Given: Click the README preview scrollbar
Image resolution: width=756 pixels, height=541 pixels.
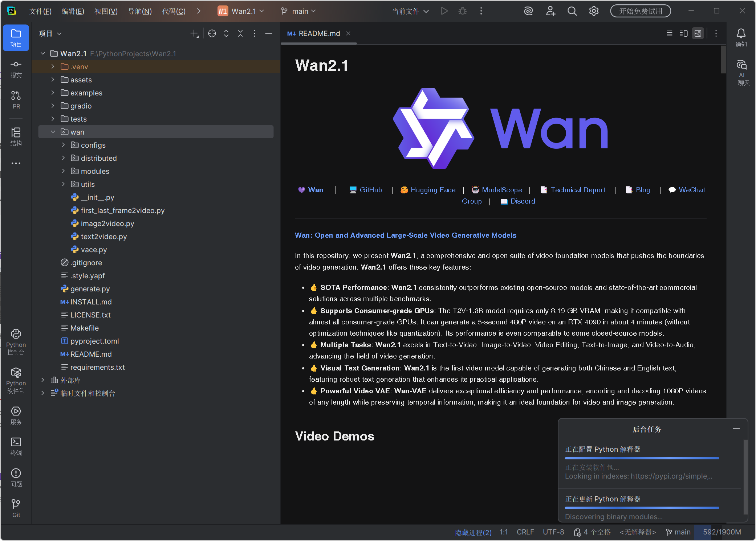Looking at the screenshot, I should (x=723, y=60).
